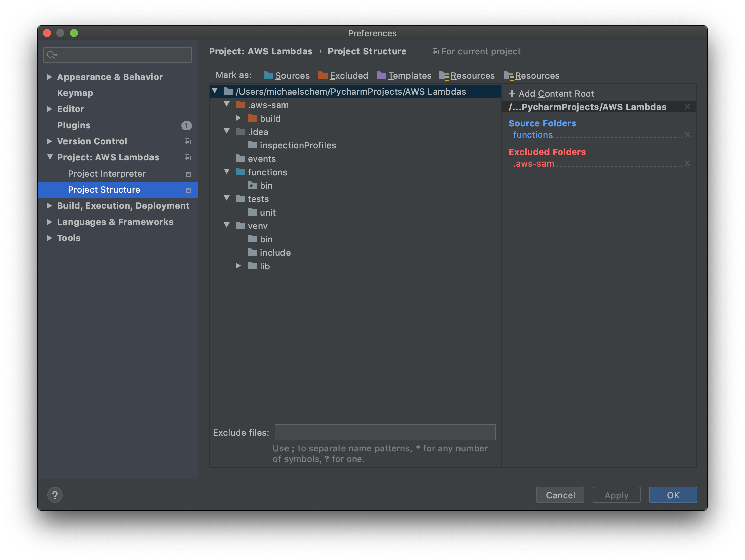Mark selected folder as Templates
The width and height of the screenshot is (745, 560).
tap(409, 76)
